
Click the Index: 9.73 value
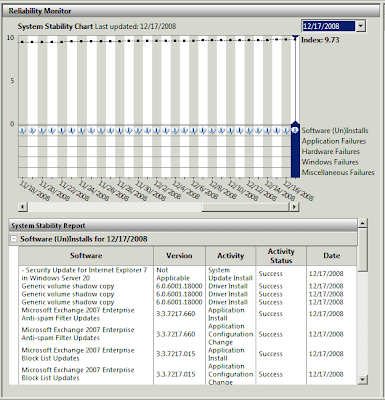320,40
